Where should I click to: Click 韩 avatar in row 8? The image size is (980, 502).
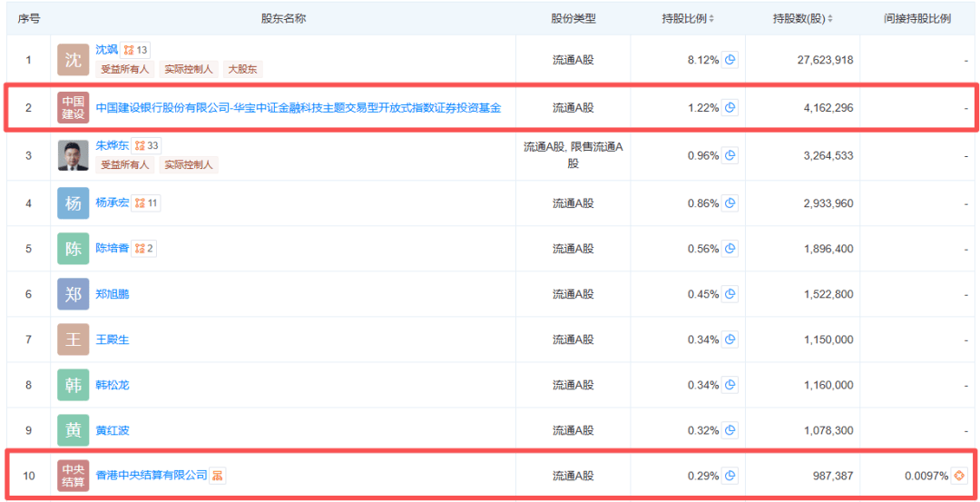tap(73, 385)
